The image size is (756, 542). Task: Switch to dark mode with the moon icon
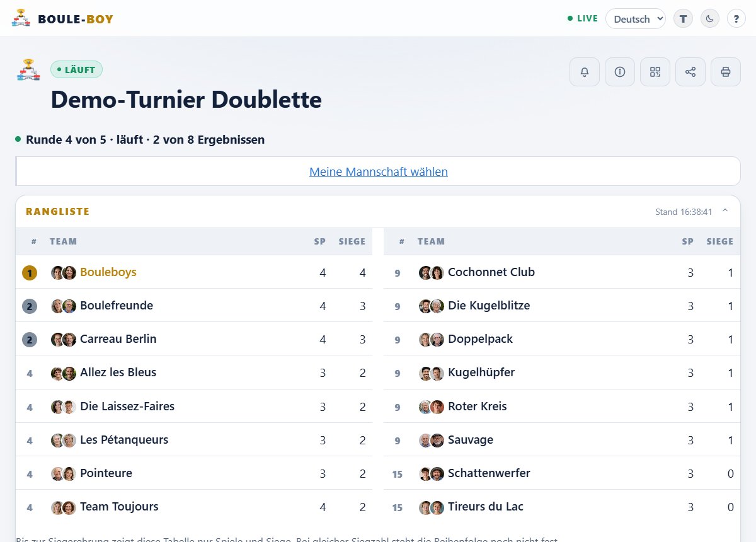coord(710,19)
